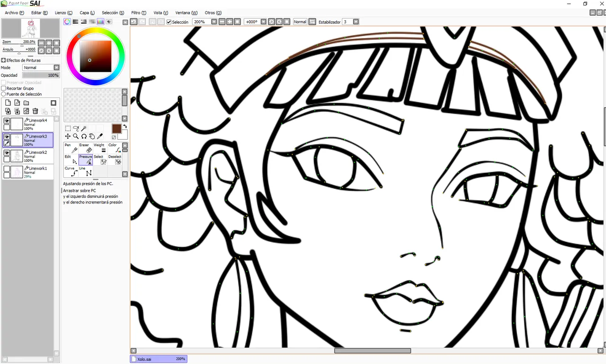Select the Pressure linework tool

(x=86, y=160)
